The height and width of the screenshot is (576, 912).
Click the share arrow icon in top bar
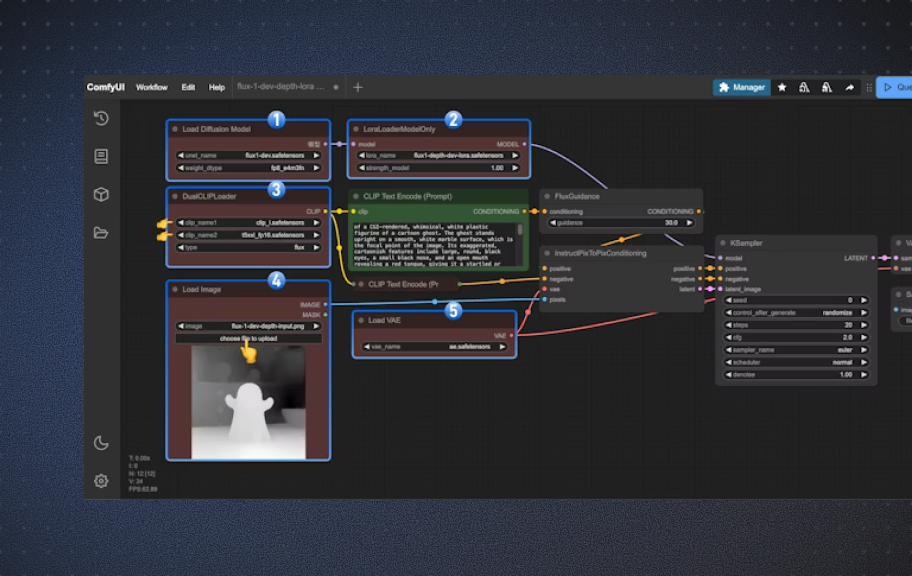(x=849, y=88)
